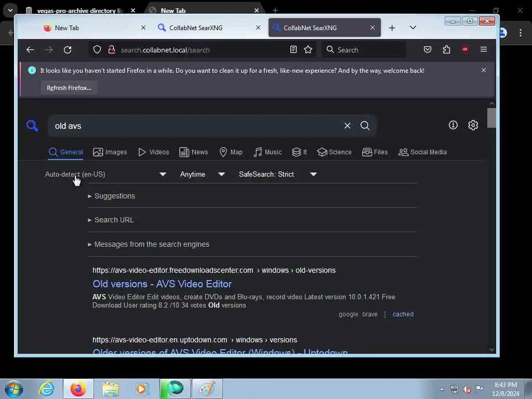The image size is (532, 399).
Task: Open Firefox extensions puzzle icon
Action: (446, 49)
